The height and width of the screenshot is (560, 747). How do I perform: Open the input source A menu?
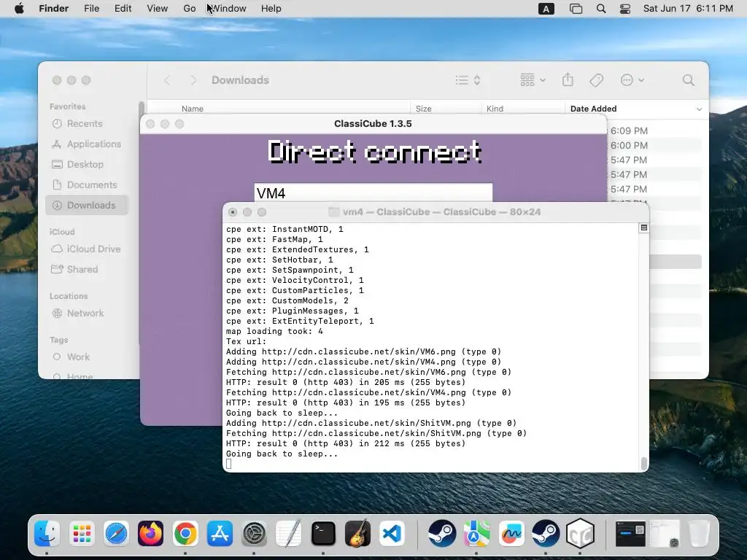546,9
